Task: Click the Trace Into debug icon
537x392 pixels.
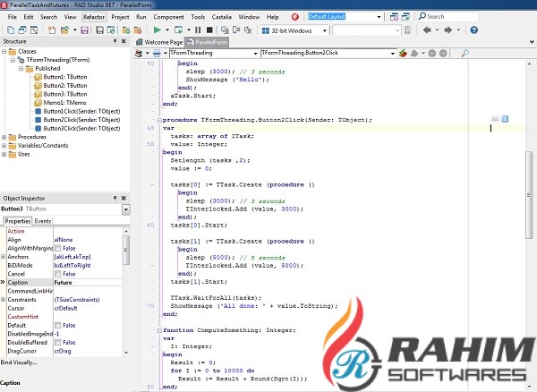Action: click(x=225, y=30)
